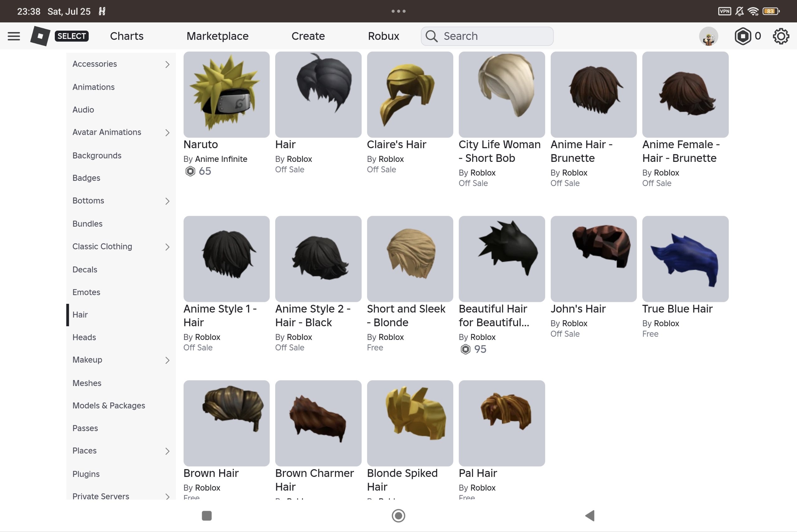Open the Naruto spiky hair thumbnail

(226, 94)
